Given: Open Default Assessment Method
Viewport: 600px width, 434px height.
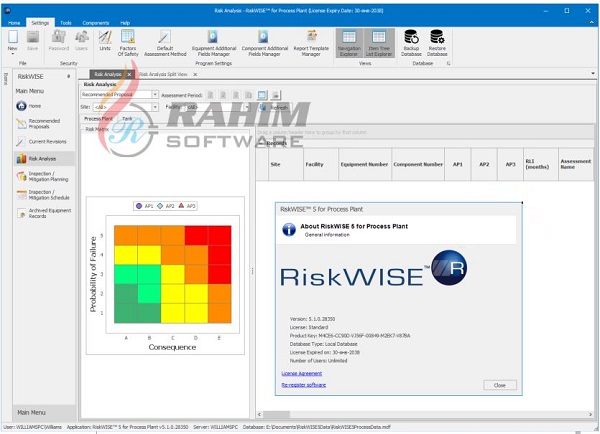Looking at the screenshot, I should (165, 43).
